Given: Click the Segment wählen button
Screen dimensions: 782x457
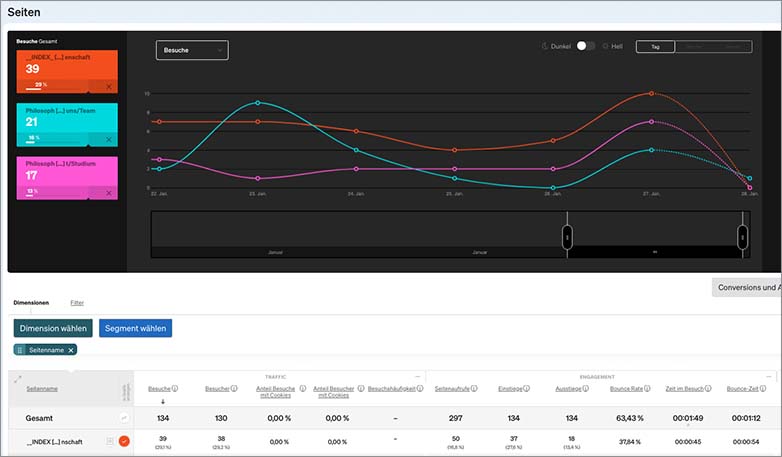Looking at the screenshot, I should (x=136, y=328).
